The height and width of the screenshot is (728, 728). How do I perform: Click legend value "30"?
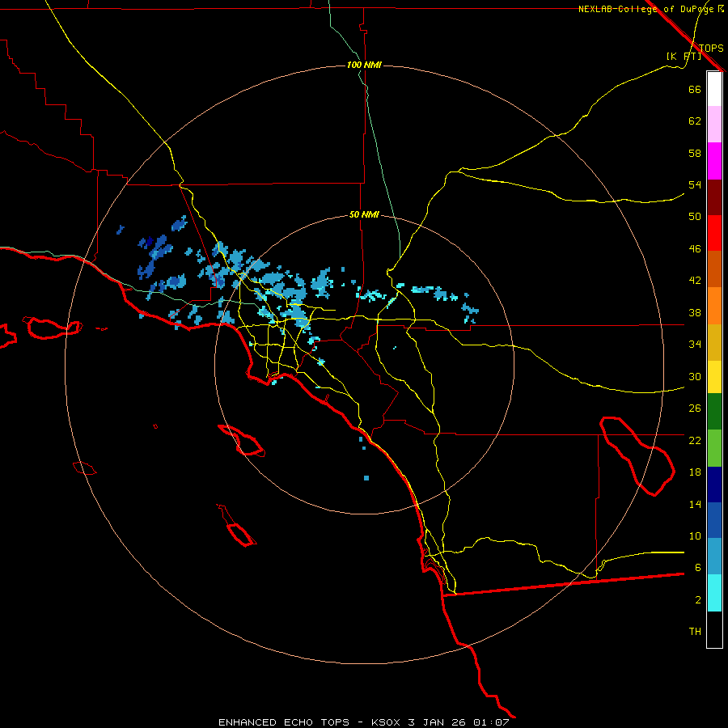[x=695, y=376]
